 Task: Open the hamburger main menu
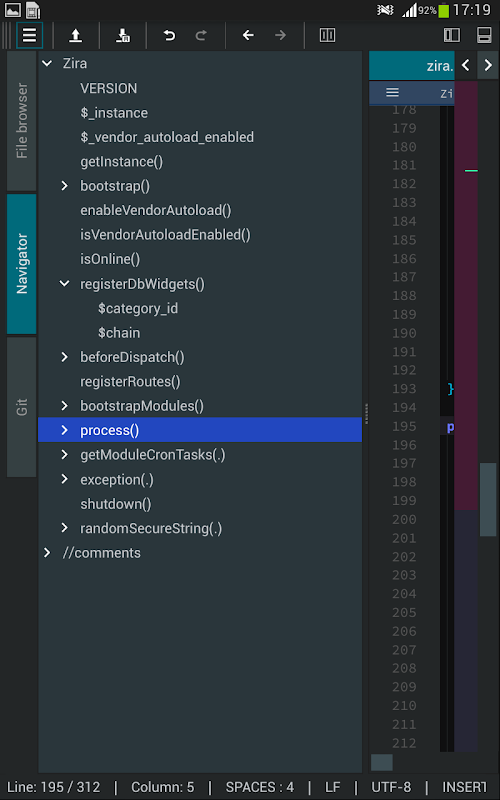(30, 35)
